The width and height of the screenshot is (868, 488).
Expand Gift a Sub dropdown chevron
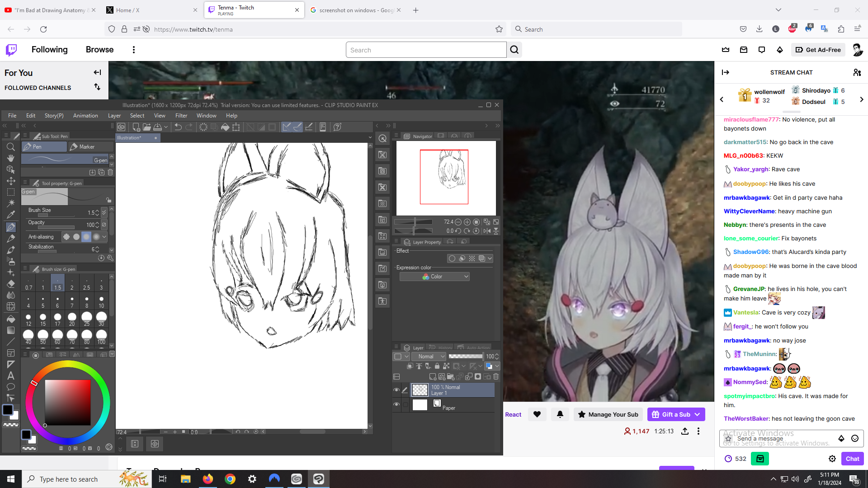(698, 414)
